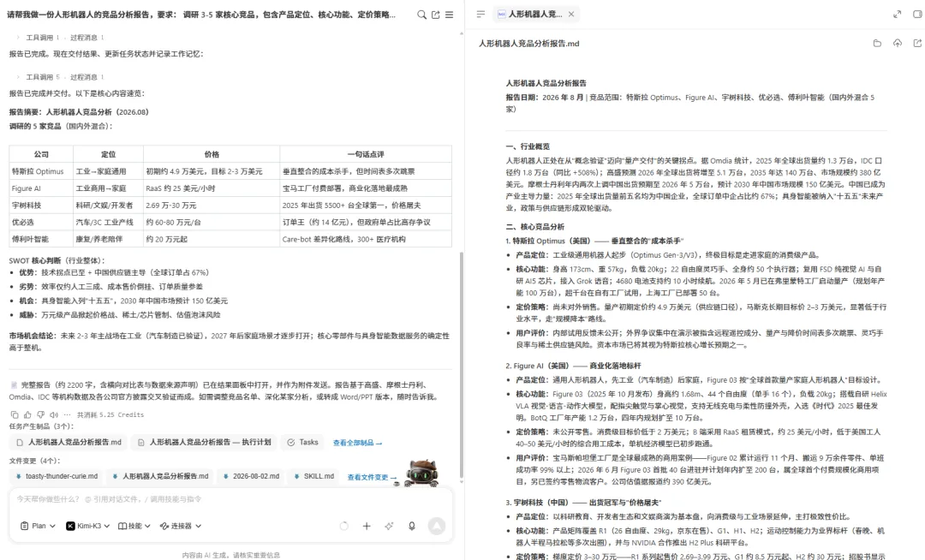Click the 优必选 table cell
The width and height of the screenshot is (925, 560).
pyautogui.click(x=41, y=223)
